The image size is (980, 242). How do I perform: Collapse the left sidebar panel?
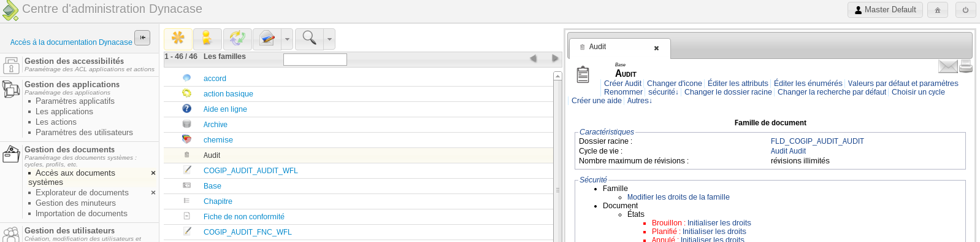tap(142, 37)
